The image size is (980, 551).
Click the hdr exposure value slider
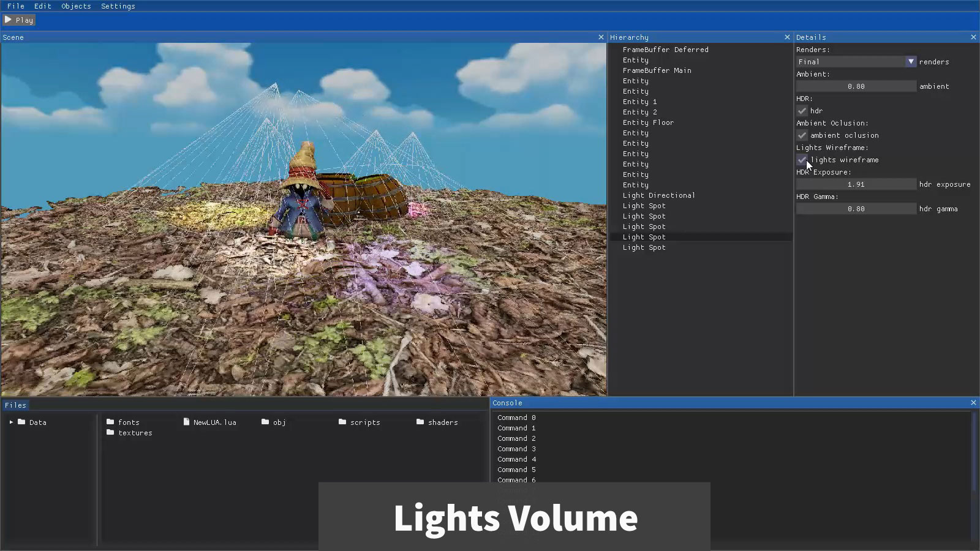click(x=856, y=184)
